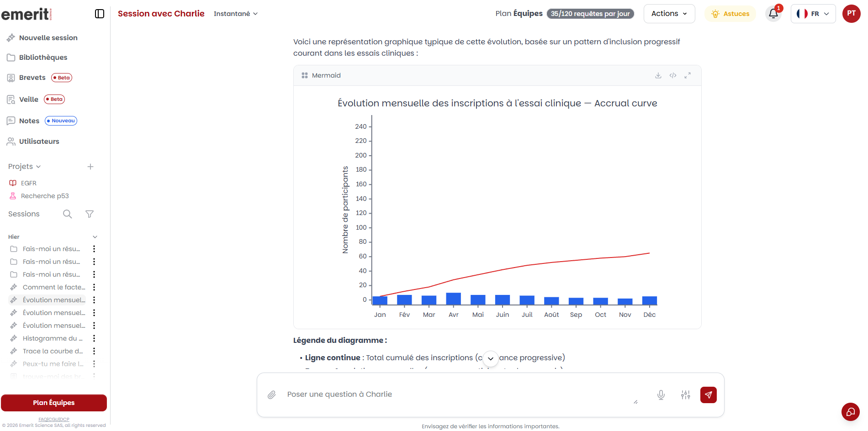This screenshot has width=868, height=431.
Task: Open the notifications bell
Action: (x=773, y=14)
